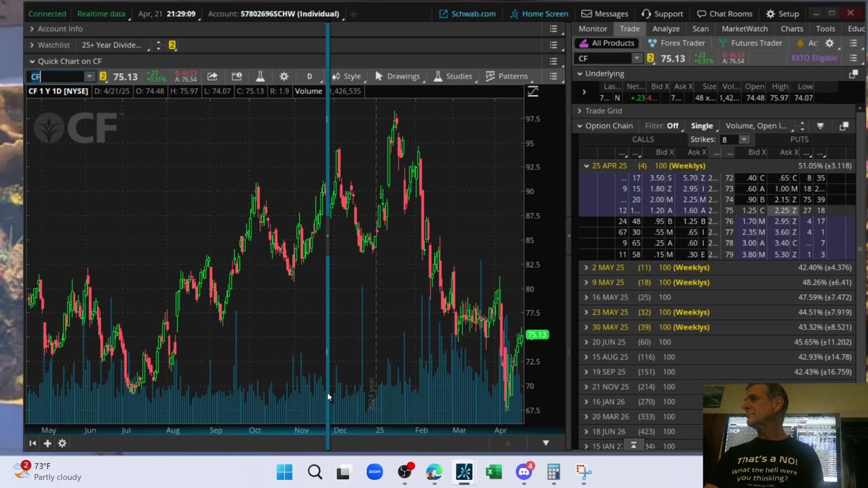Screen dimensions: 868x488
Task: Collapse the Underlying section
Action: 579,73
